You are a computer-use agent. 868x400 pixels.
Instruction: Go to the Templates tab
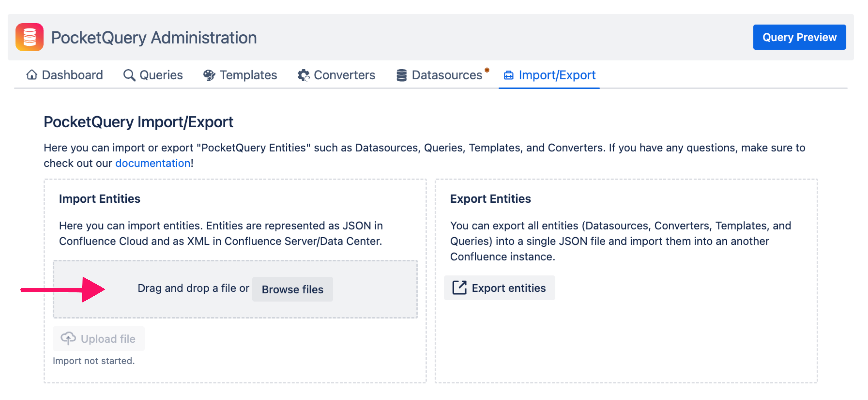(248, 75)
